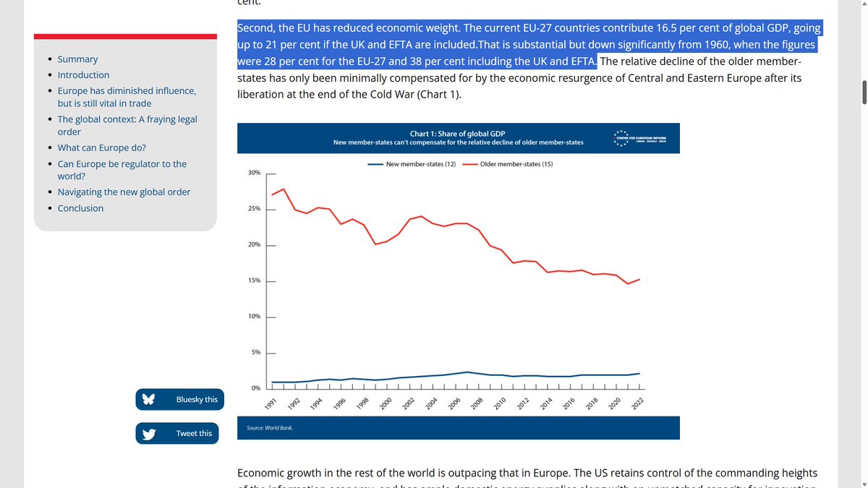Click the red line endpoint at 2022
Screen dimensions: 868x488
coord(639,279)
